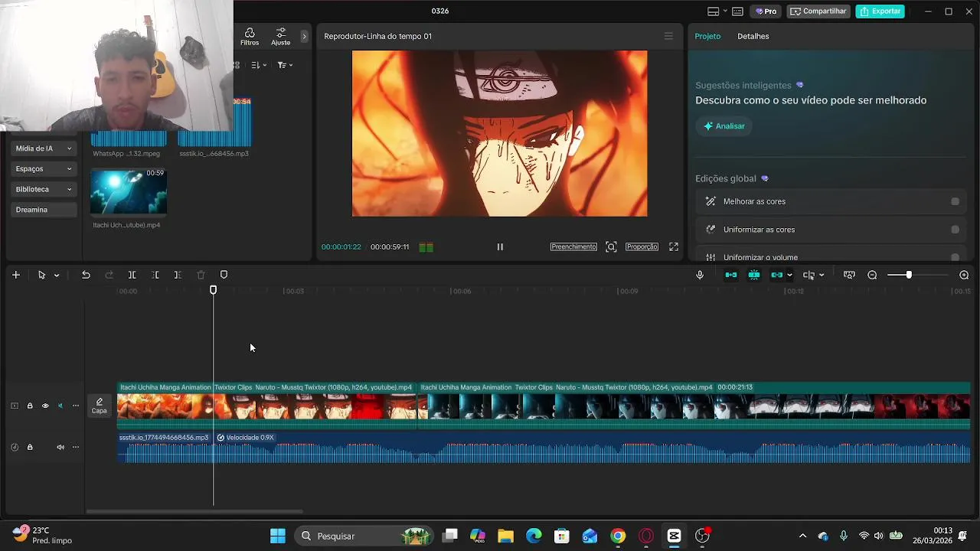Click the timeline playhead marker
Viewport: 980px width, 551px height.
click(x=214, y=290)
